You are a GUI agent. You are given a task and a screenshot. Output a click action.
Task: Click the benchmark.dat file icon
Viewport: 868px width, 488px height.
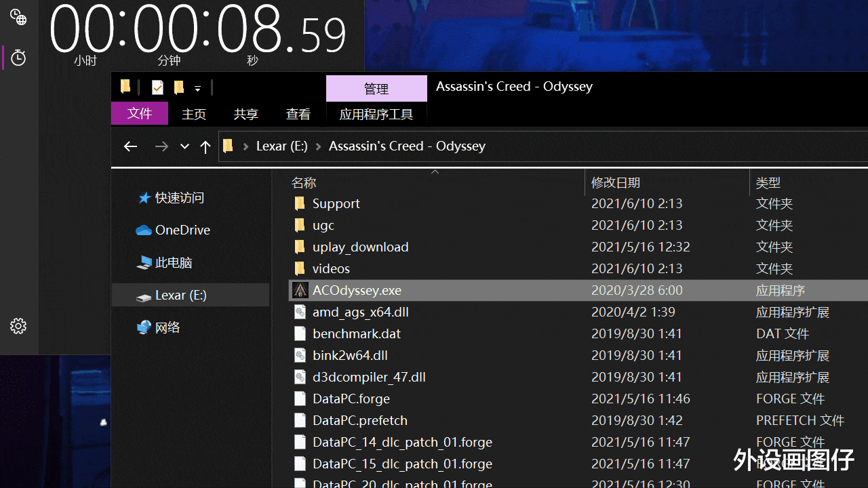(300, 333)
